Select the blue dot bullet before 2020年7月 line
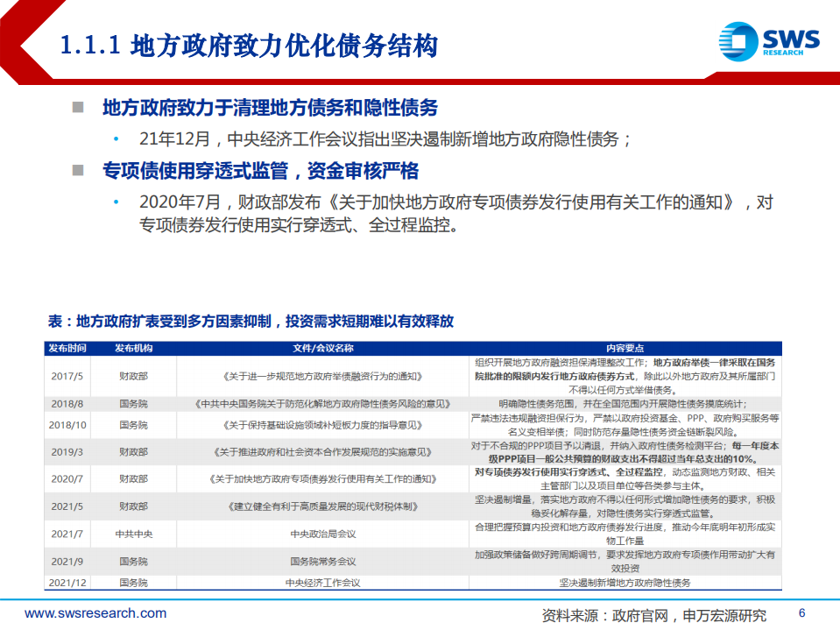 118,201
